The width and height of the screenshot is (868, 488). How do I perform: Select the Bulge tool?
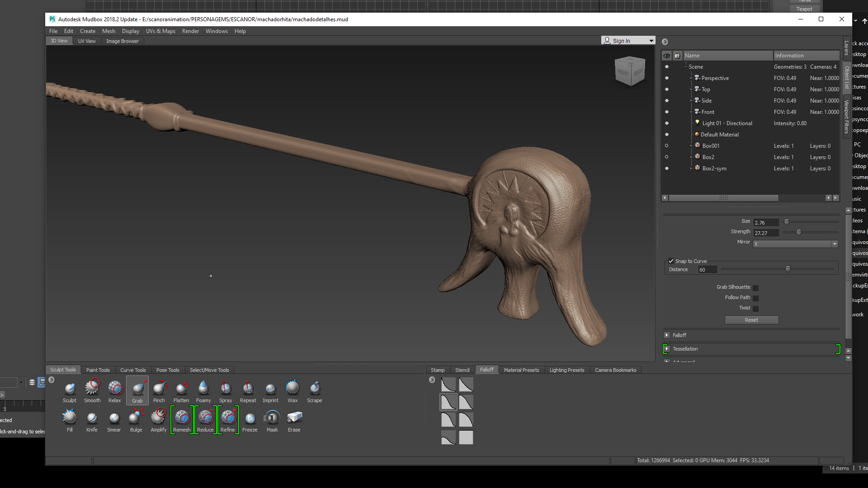point(136,421)
